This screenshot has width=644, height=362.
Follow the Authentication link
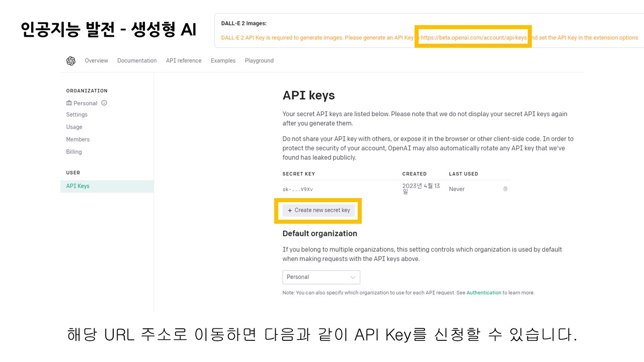pyautogui.click(x=484, y=293)
